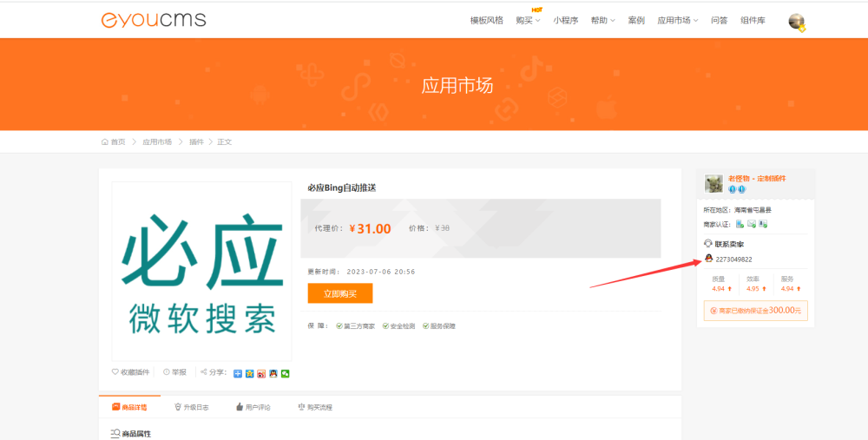
Task: Share to QQ with the penguin icon
Action: tap(273, 373)
